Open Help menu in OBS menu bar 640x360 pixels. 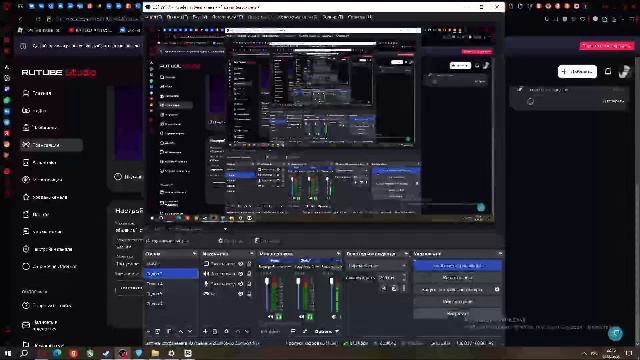360,17
